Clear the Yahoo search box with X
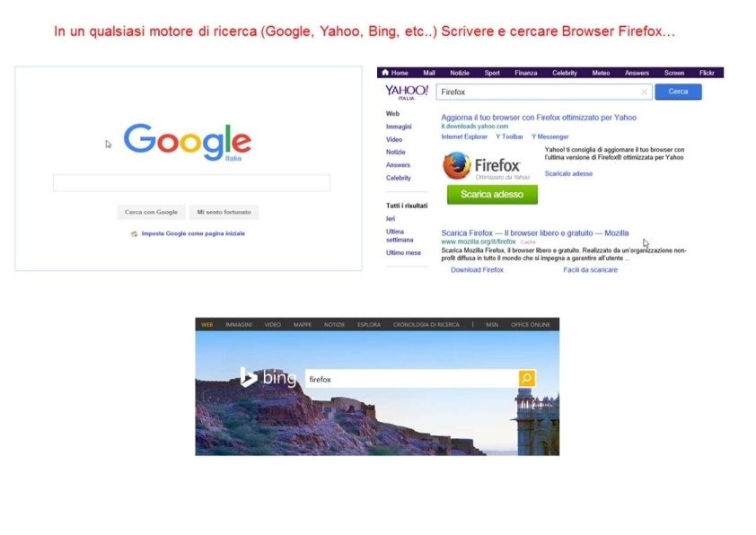This screenshot has height=535, width=756. click(644, 92)
